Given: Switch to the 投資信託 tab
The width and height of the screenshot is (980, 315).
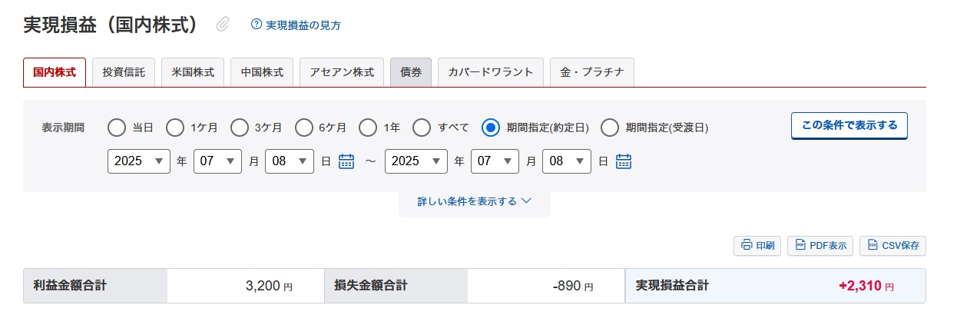Looking at the screenshot, I should click(x=124, y=72).
